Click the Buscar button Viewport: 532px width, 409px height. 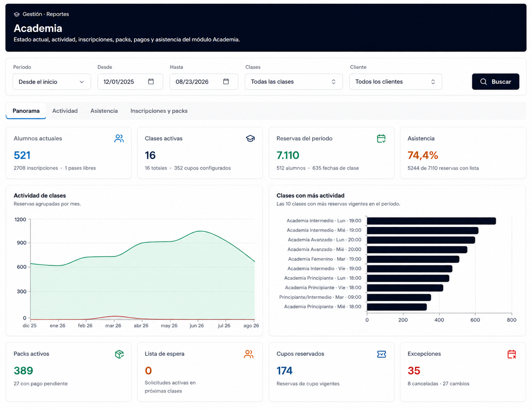[x=496, y=82]
